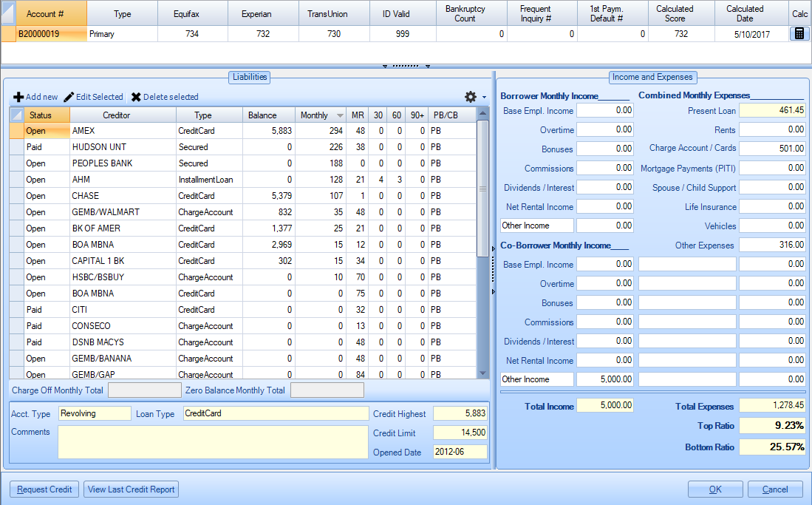Sort by the Creditor column header

[x=123, y=115]
